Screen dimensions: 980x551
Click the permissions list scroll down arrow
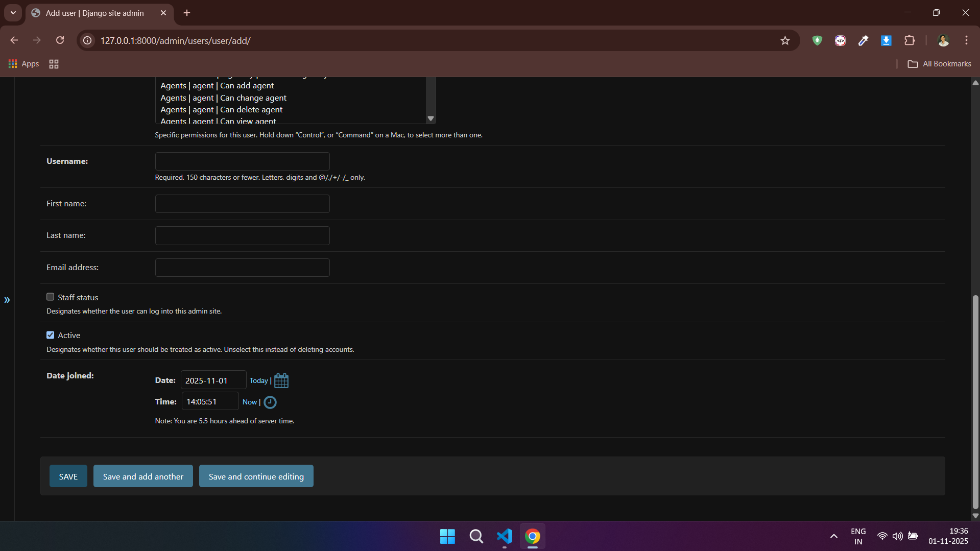click(x=431, y=118)
